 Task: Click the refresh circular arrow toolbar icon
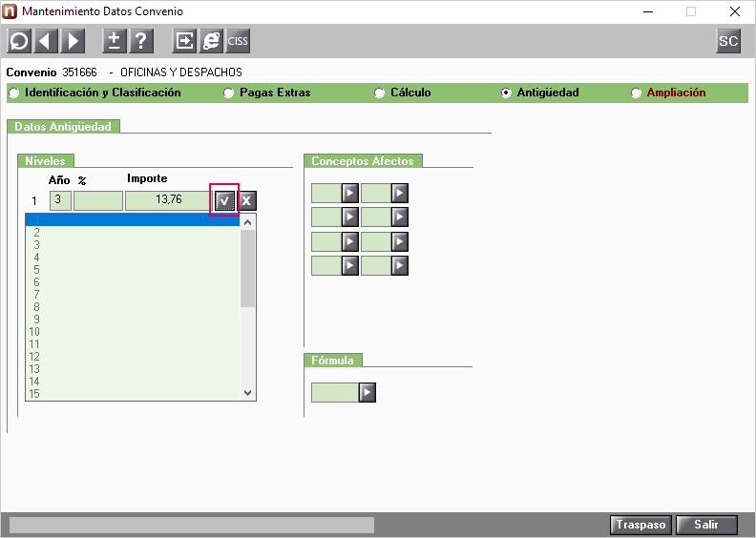(x=19, y=41)
